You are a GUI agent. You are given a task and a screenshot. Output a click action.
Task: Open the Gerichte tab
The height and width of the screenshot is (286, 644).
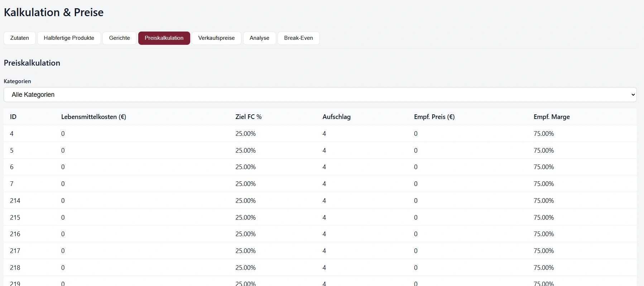click(x=120, y=38)
